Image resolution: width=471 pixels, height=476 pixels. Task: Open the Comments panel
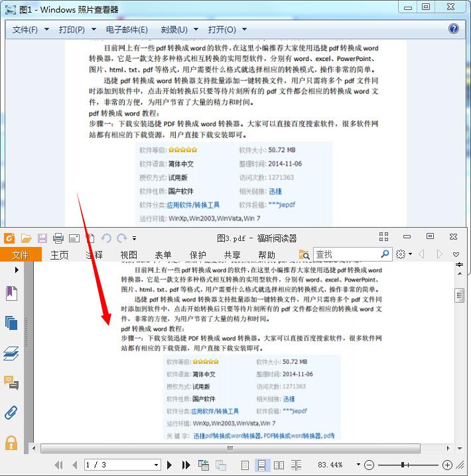point(11,382)
